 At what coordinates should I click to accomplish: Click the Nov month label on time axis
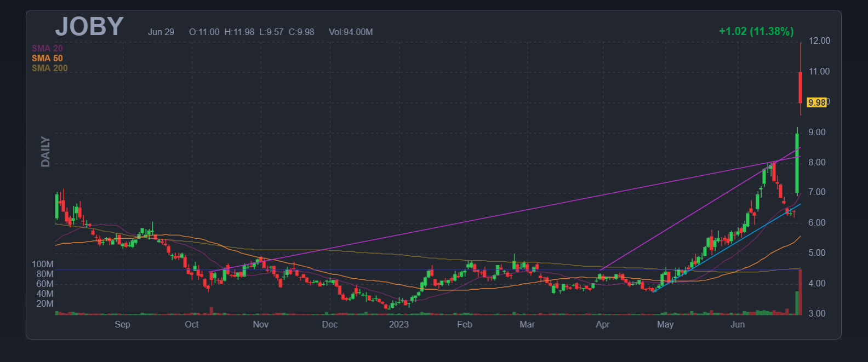point(261,324)
